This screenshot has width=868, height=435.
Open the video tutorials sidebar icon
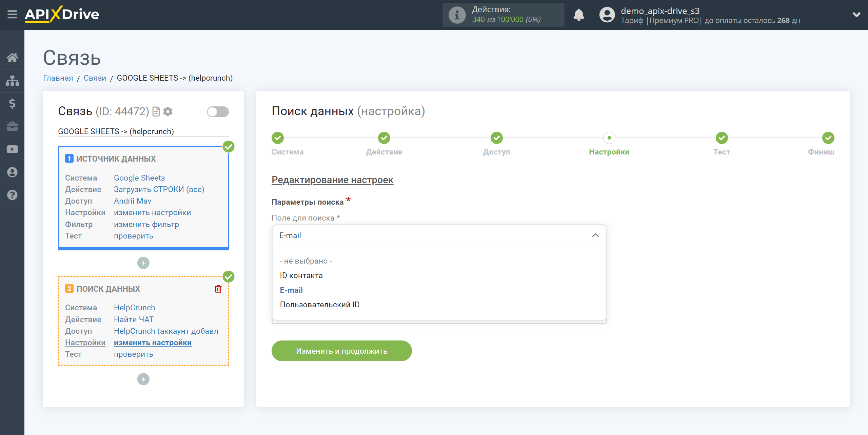click(12, 149)
